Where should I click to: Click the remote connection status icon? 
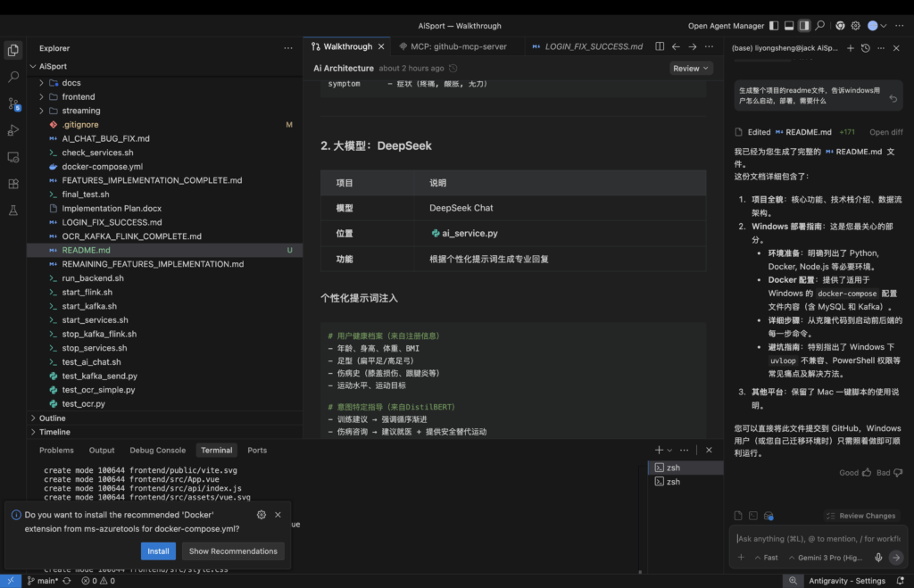click(11, 581)
